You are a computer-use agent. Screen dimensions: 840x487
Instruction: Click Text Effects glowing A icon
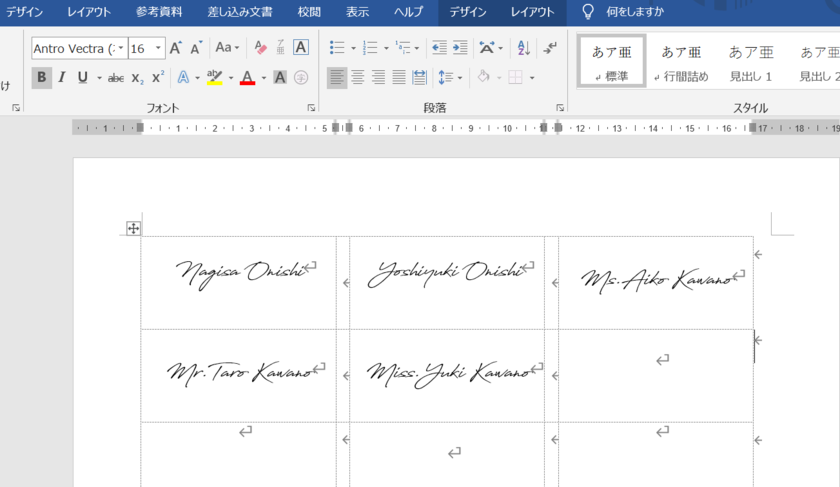183,78
